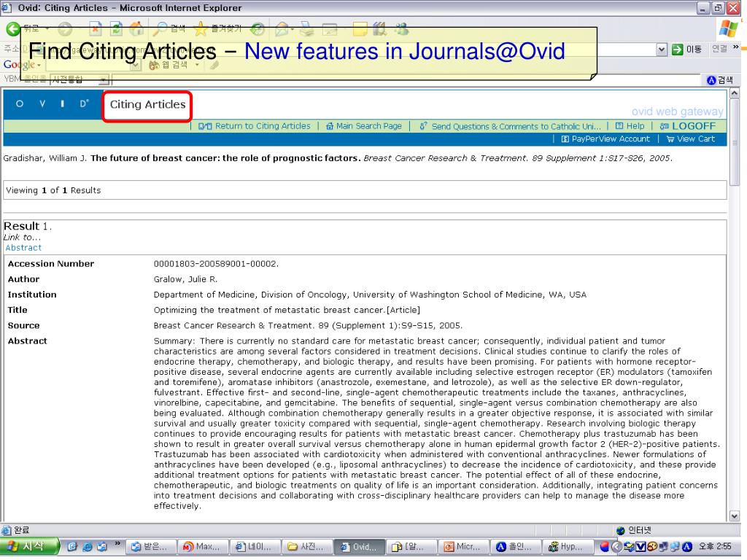Launch the third quick launch icon

coord(102,547)
